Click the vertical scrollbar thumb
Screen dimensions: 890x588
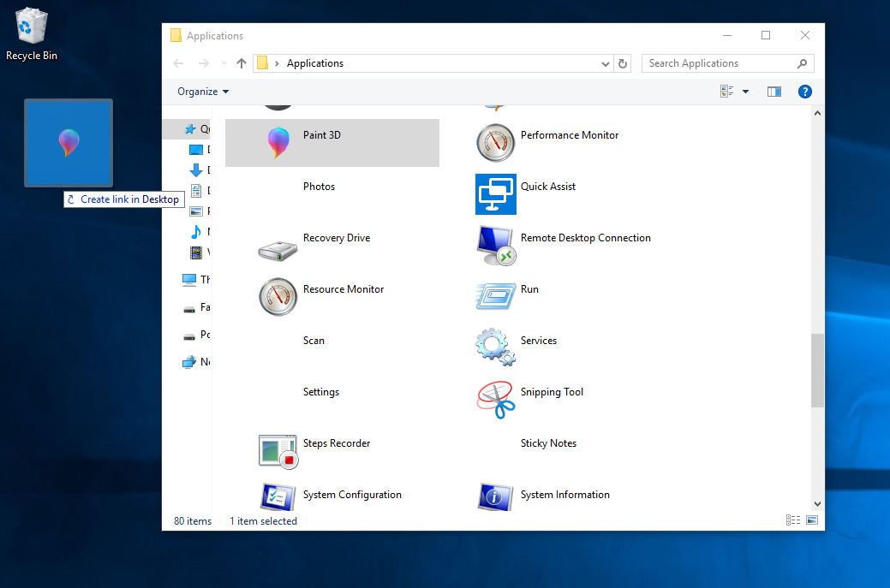point(817,371)
